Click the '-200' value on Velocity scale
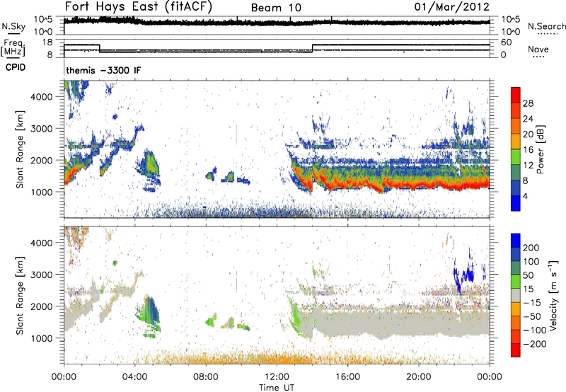This screenshot has width=566, height=392. pyautogui.click(x=534, y=344)
